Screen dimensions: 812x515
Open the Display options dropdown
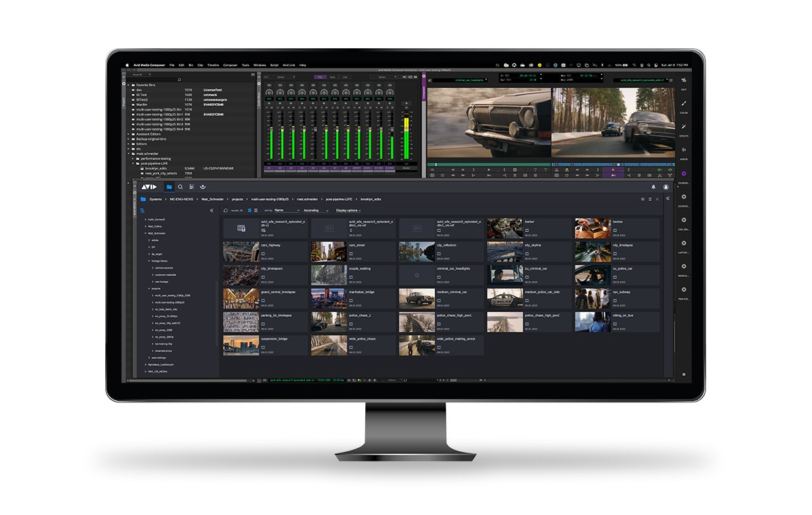point(348,210)
